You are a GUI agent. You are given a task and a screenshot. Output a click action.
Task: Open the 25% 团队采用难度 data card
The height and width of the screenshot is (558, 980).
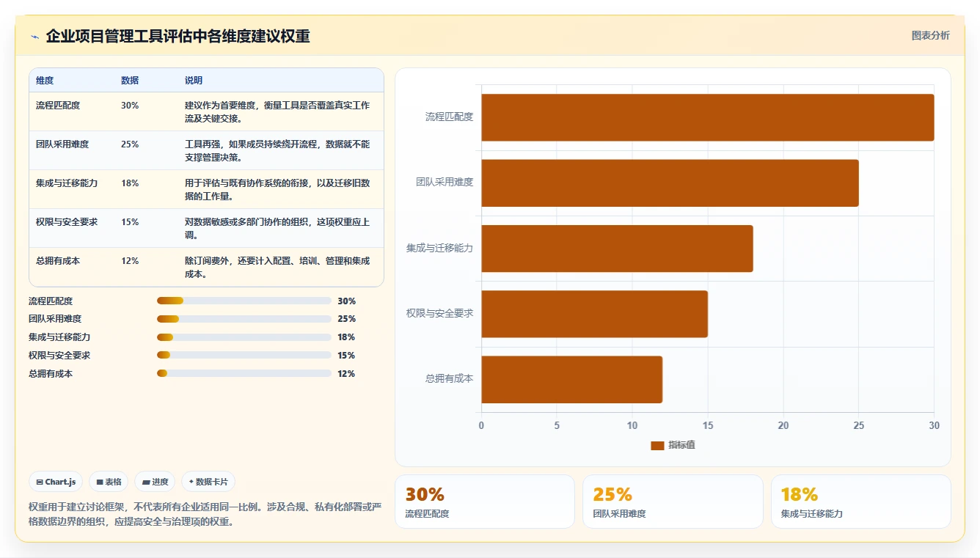(x=673, y=502)
